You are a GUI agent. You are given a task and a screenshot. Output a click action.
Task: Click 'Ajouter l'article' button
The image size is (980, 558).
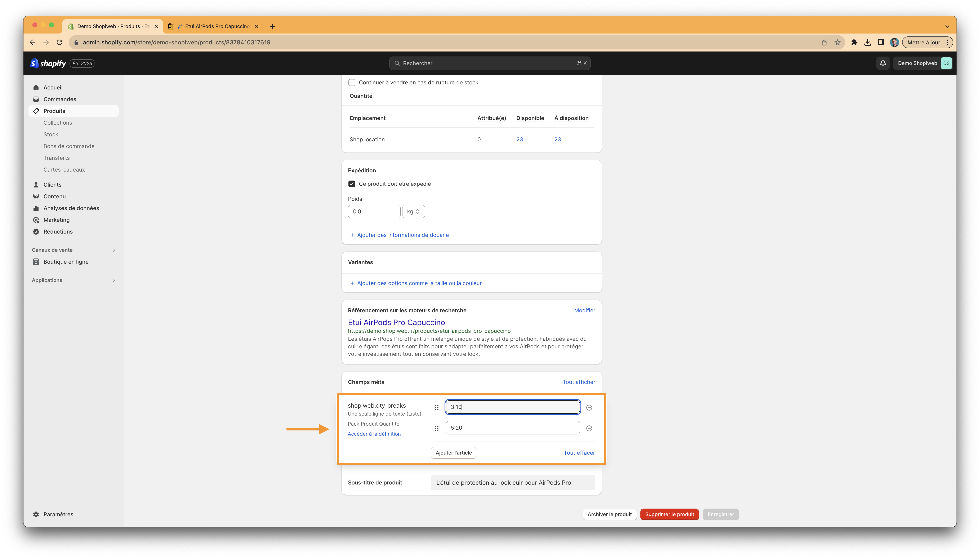click(x=454, y=453)
